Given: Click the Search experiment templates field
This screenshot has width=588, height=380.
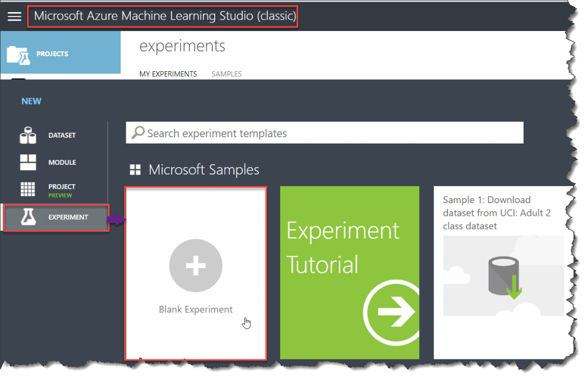Looking at the screenshot, I should (325, 133).
